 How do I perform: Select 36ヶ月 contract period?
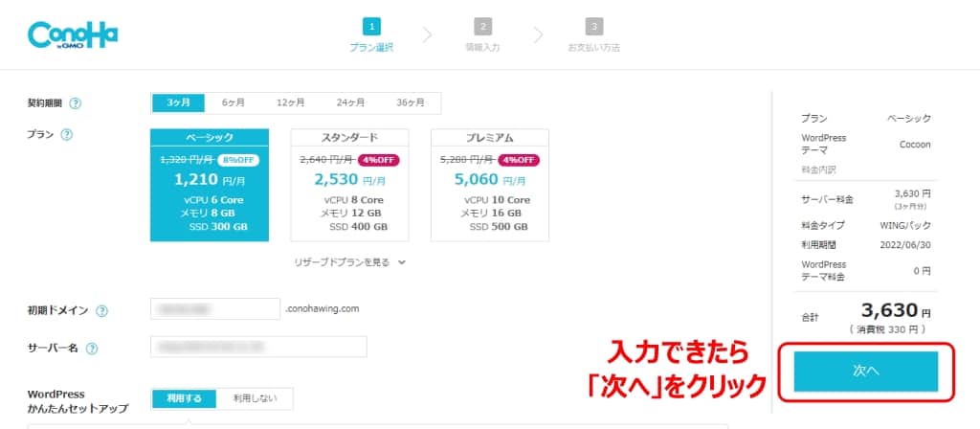coord(410,103)
